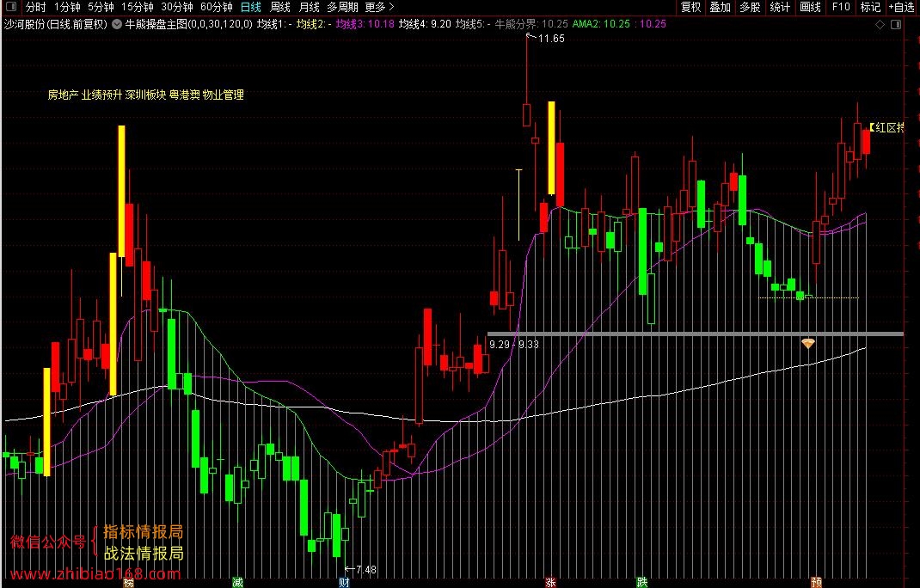Open the F10 company info page
Image resolution: width=920 pixels, height=588 pixels.
coord(841,7)
